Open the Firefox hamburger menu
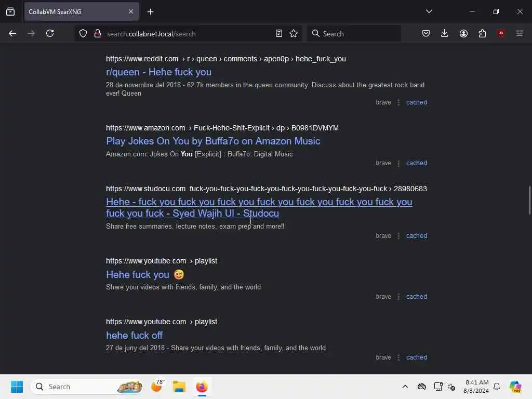Viewport: 532px width, 399px height. click(519, 33)
